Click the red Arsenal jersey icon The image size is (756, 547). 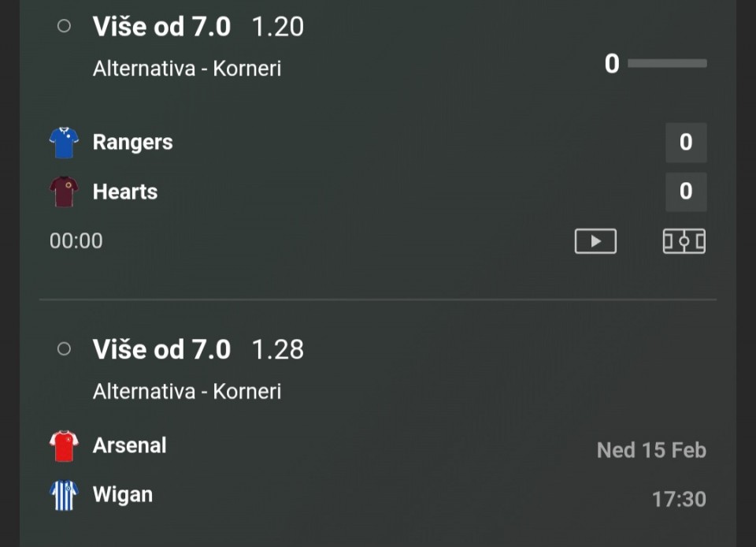[x=64, y=446]
